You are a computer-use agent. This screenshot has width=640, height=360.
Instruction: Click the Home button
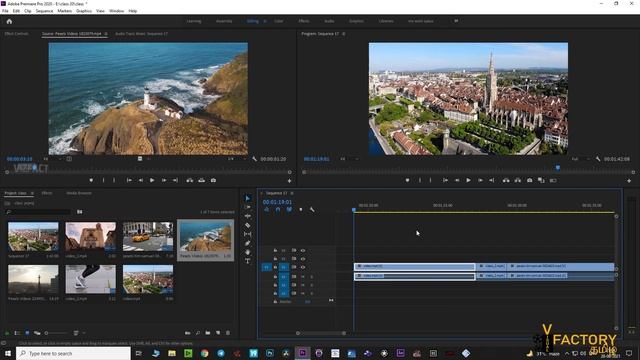pos(9,21)
